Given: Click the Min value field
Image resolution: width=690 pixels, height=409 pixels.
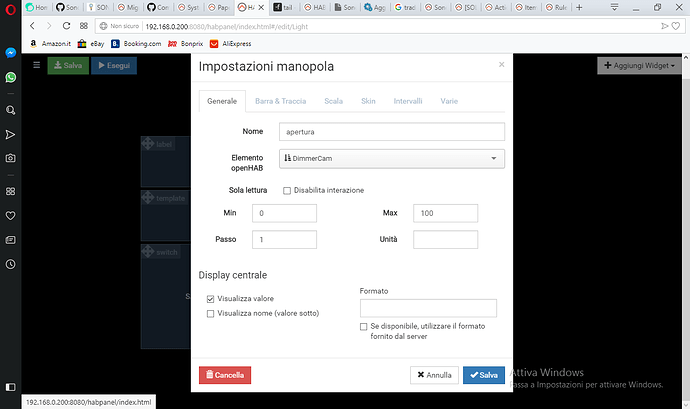Looking at the screenshot, I should pyautogui.click(x=284, y=213).
